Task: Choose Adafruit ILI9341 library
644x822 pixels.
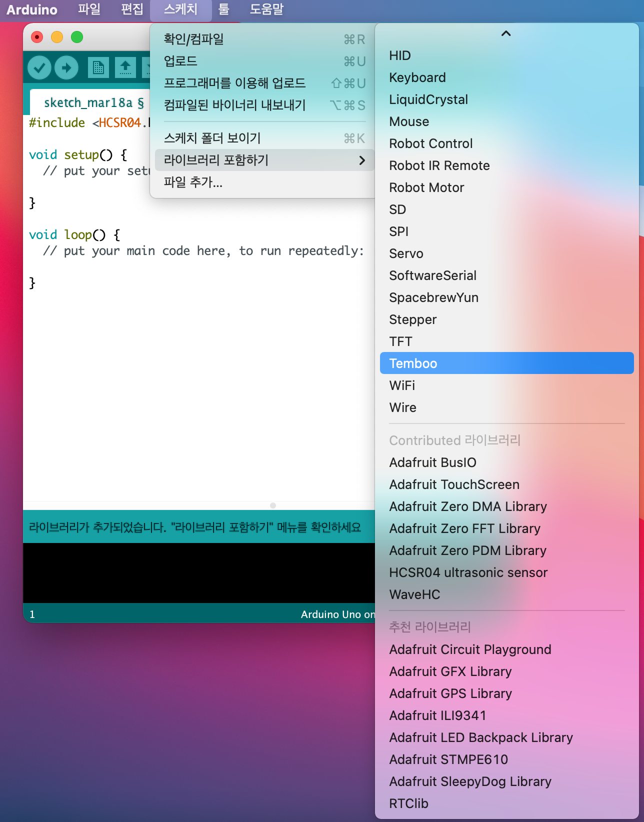Action: [x=507, y=715]
